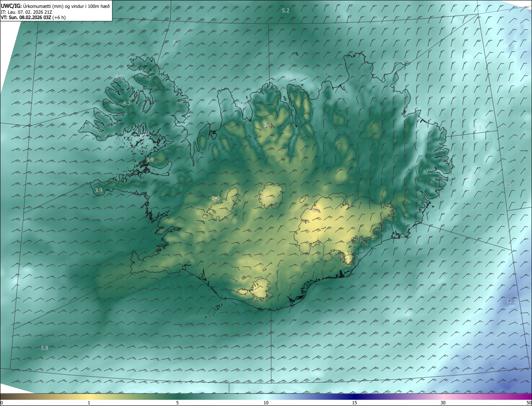
Task: Click the 5 tick on color scale
Action: (177, 403)
